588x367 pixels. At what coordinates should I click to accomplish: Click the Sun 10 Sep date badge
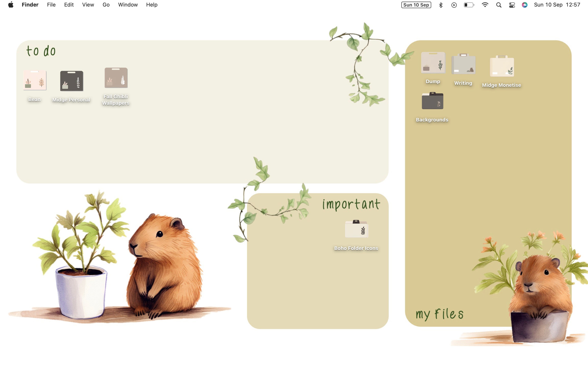coord(416,5)
